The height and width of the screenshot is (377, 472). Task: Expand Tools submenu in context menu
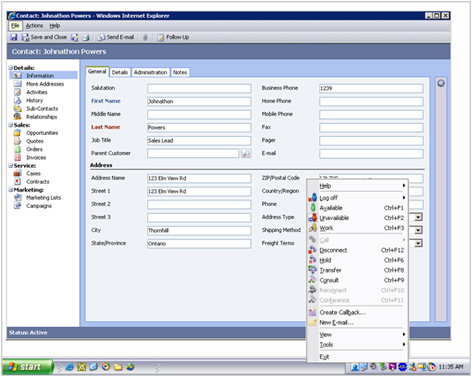point(357,344)
